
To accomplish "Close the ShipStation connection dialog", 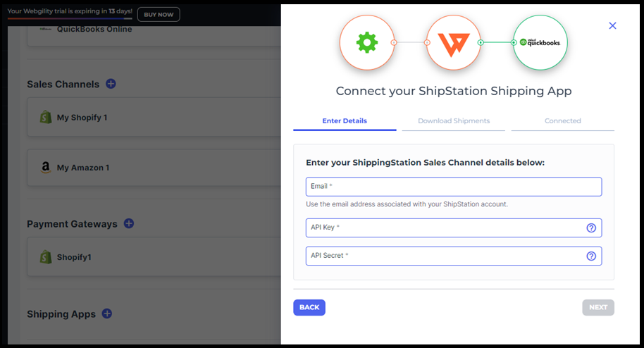I will [x=612, y=25].
